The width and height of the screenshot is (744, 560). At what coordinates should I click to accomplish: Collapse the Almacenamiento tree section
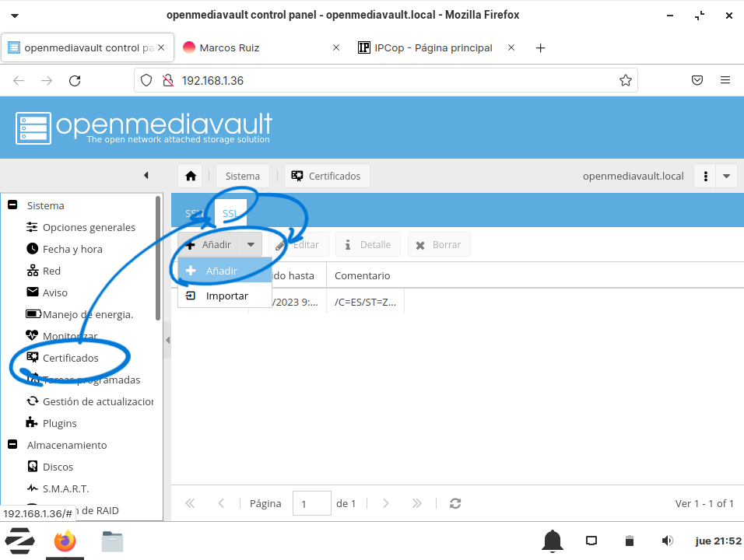pyautogui.click(x=12, y=445)
